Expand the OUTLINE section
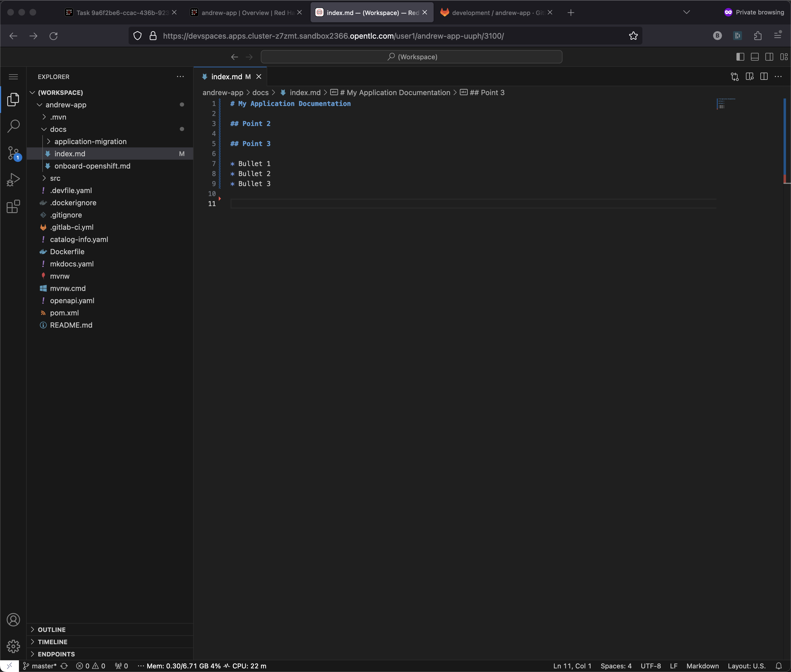The image size is (791, 672). click(x=51, y=630)
